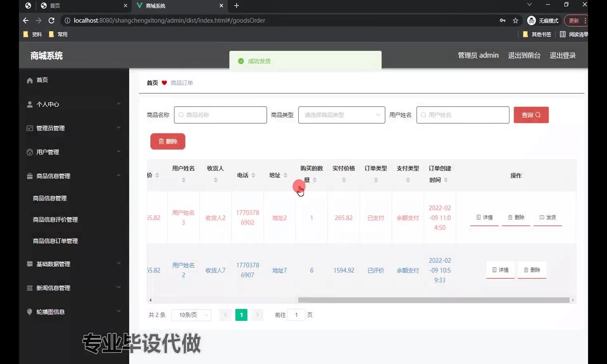Click the scrollbar left arrow under the table
Viewport: 607px width, 364px height.
150,300
